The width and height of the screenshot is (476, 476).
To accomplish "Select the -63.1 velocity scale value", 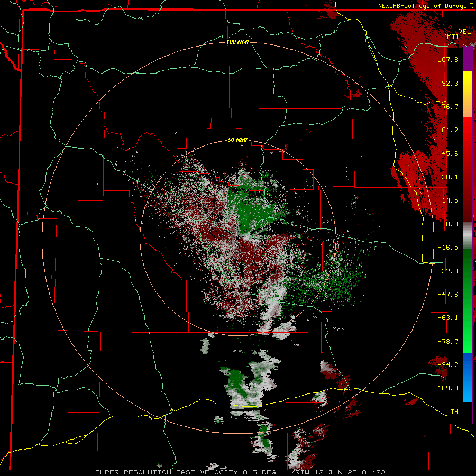I will tap(448, 318).
